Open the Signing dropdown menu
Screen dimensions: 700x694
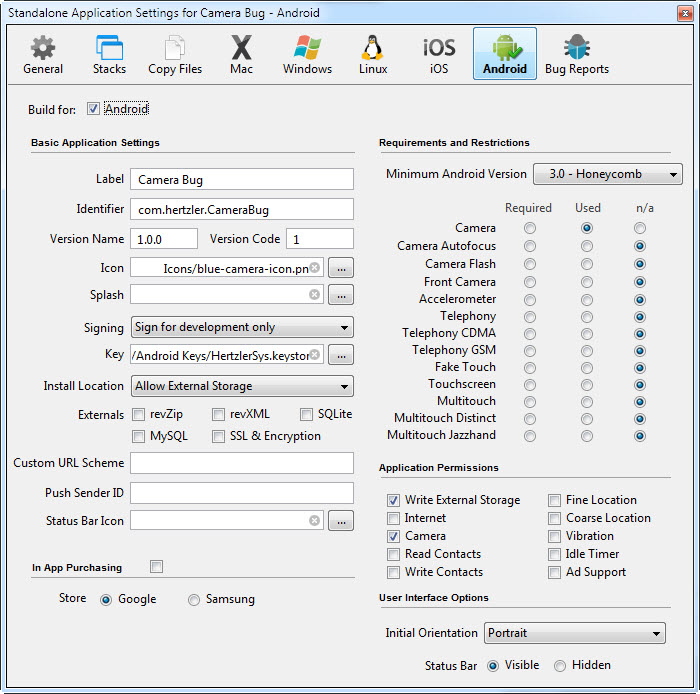click(242, 327)
